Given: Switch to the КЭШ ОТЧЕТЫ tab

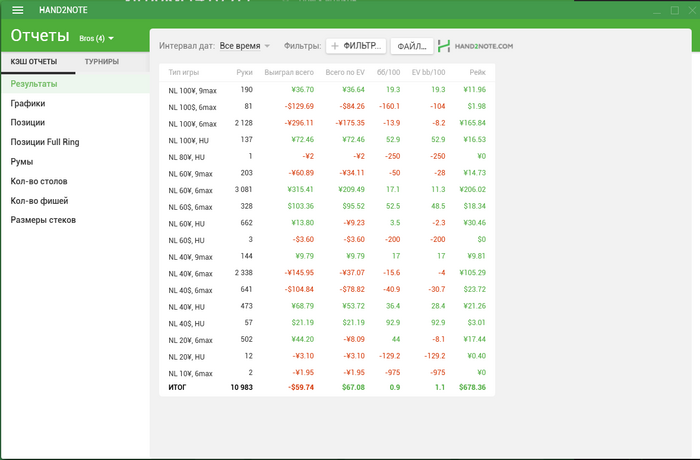Looking at the screenshot, I should (x=34, y=62).
